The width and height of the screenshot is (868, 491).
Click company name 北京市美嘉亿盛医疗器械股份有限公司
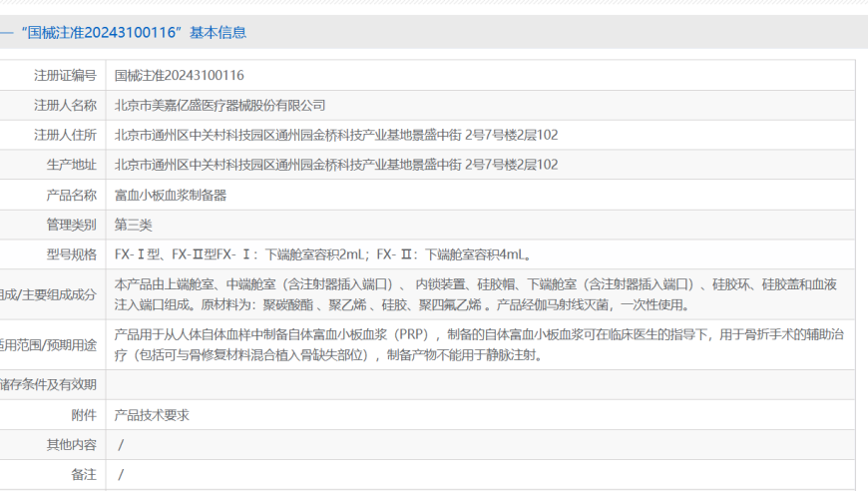[219, 105]
